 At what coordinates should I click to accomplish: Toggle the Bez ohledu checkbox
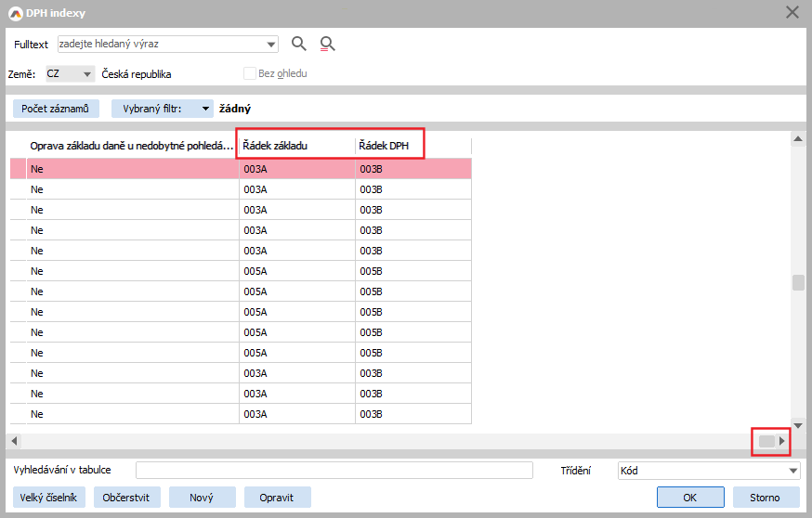click(249, 73)
